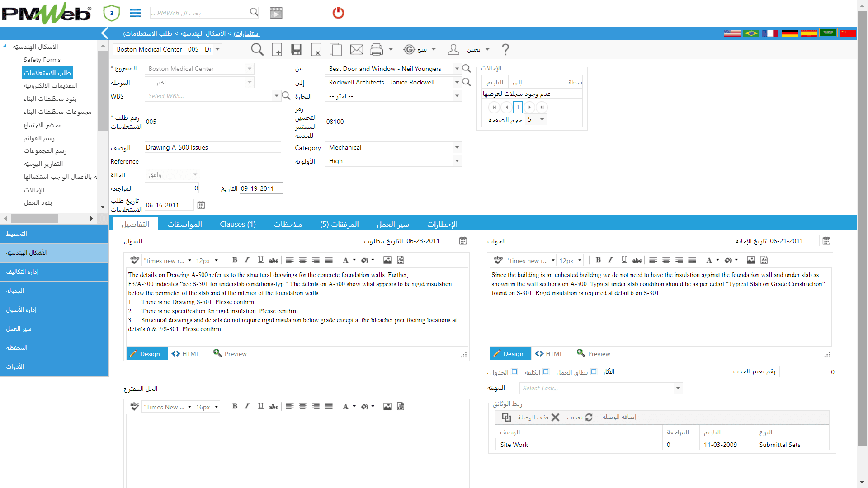Open the إستثمارات breadcrumb link
The image size is (868, 488).
pos(247,33)
